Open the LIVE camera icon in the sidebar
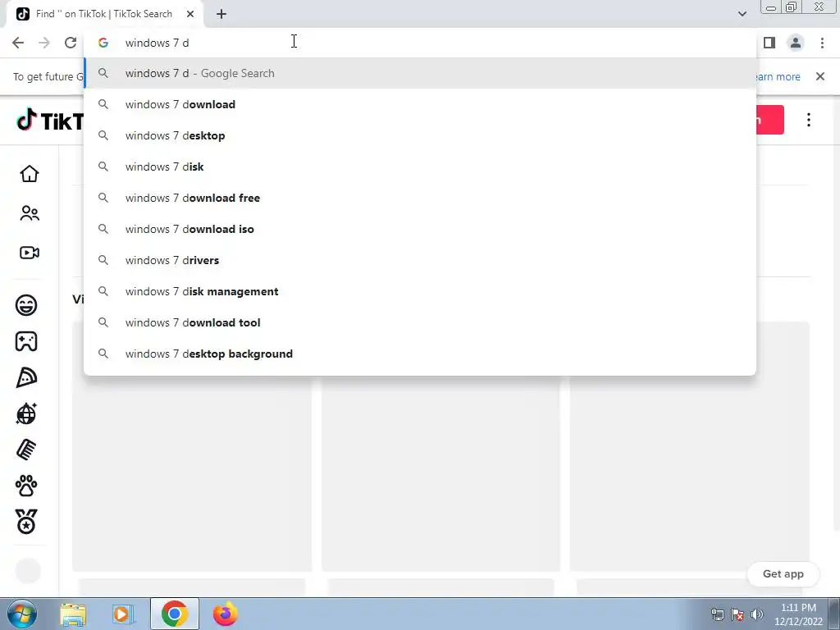Screen dimensions: 840x630 point(30,253)
